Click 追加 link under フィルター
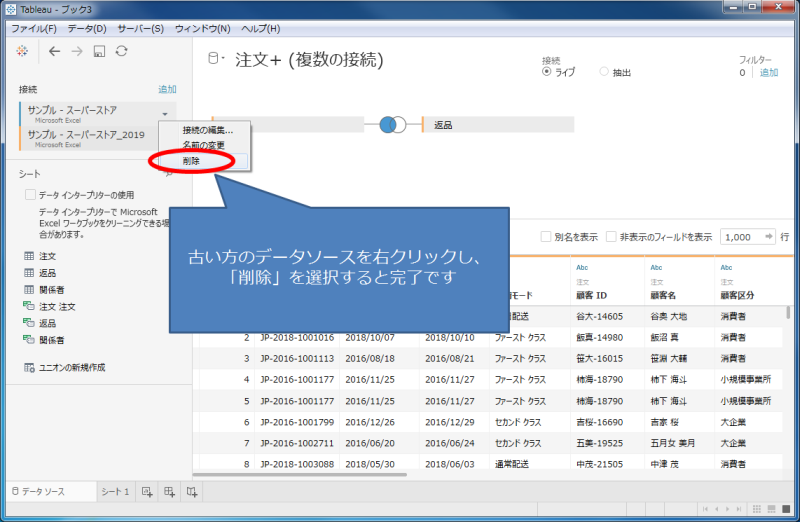 point(769,72)
